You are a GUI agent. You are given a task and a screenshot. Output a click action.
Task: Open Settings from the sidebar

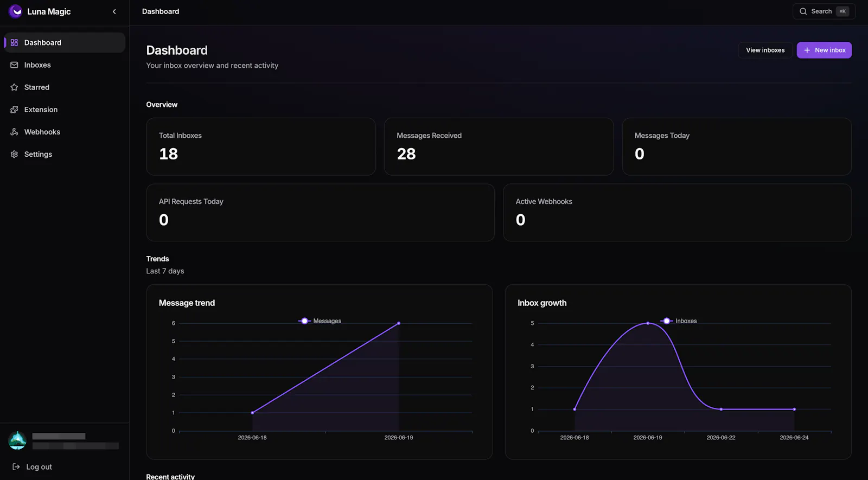pos(65,154)
